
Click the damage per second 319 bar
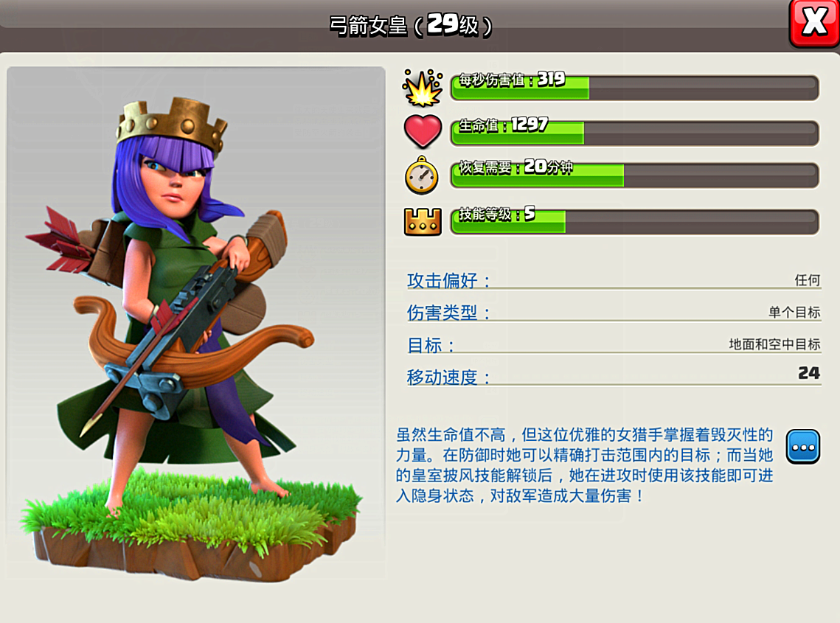click(x=635, y=87)
